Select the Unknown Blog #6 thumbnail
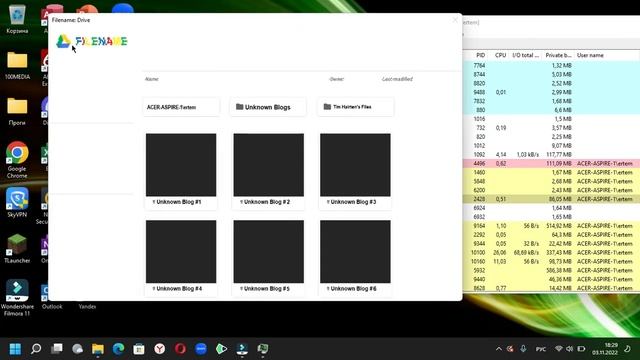Screen dimensions: 640x360 click(355, 251)
